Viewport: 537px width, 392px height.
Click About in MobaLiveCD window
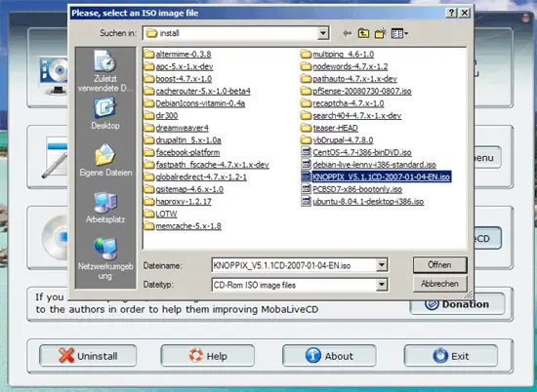329,356
